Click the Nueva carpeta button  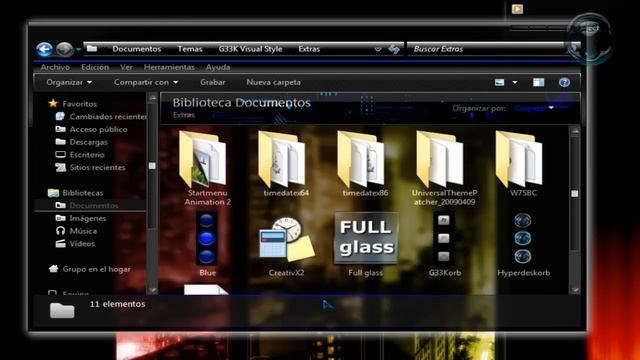click(x=273, y=82)
